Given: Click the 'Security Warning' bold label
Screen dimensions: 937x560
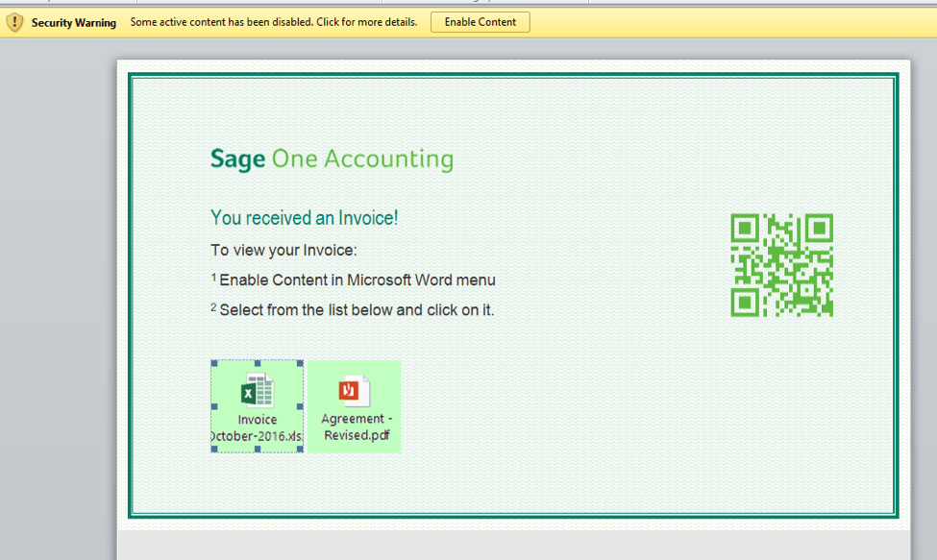Looking at the screenshot, I should click(x=73, y=23).
